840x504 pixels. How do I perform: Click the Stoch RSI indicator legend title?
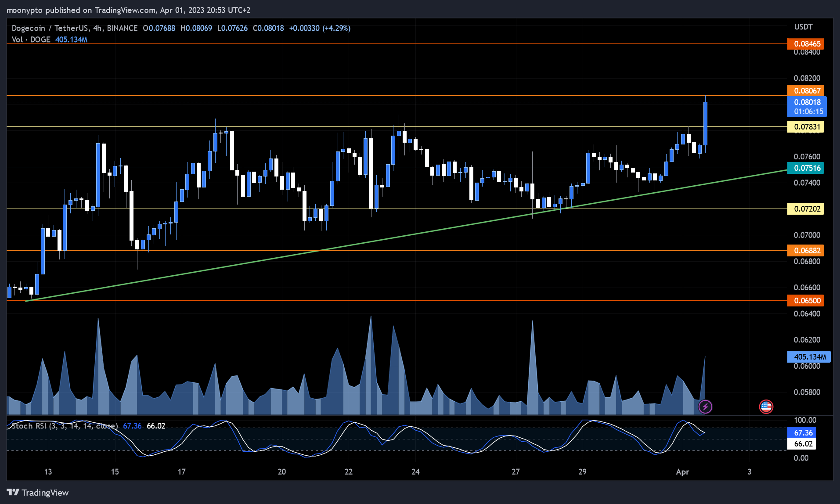click(x=64, y=426)
